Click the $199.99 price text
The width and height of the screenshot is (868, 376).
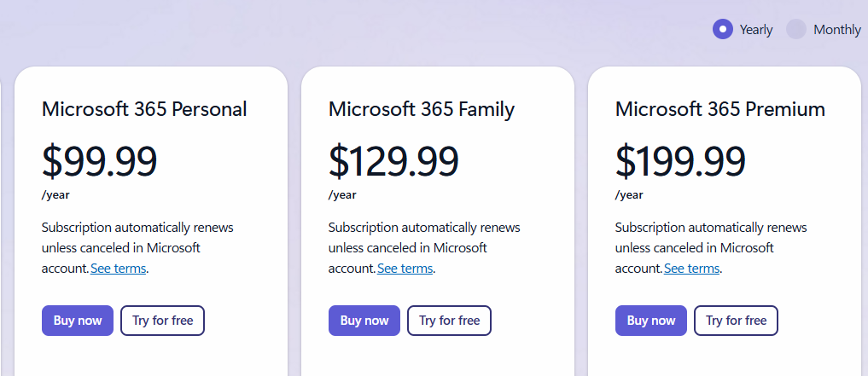tap(680, 161)
